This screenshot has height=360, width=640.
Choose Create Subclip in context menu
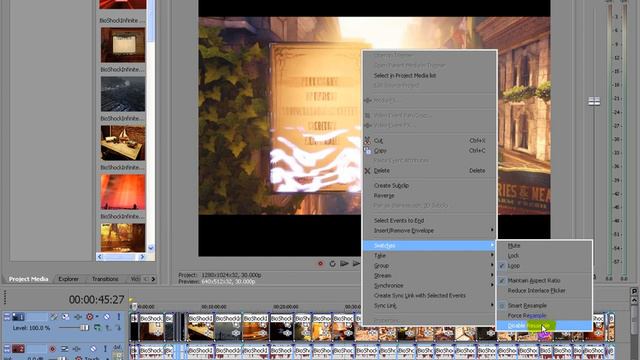[x=429, y=185]
